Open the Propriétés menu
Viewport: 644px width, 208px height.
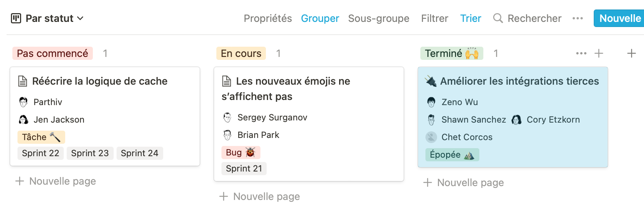coord(268,18)
